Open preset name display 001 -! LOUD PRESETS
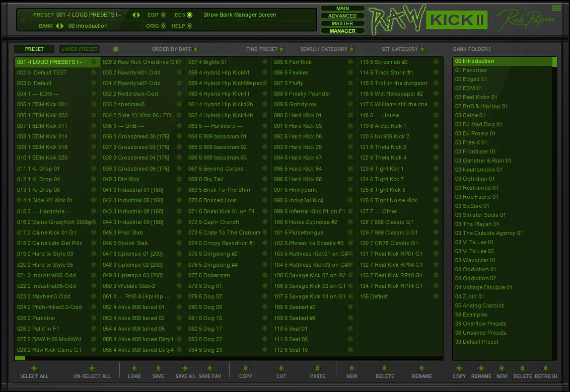The image size is (570, 392). click(x=88, y=15)
